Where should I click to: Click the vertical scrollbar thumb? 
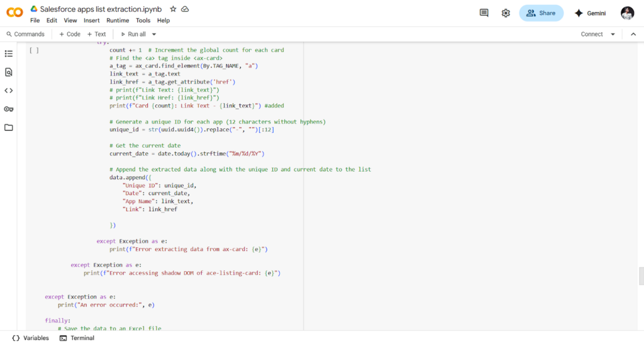[x=641, y=275]
